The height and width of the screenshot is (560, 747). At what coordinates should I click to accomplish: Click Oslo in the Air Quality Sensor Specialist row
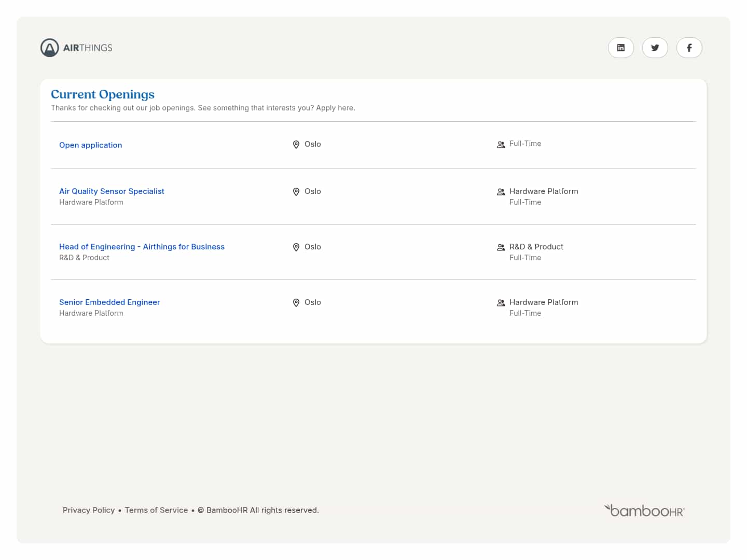313,191
